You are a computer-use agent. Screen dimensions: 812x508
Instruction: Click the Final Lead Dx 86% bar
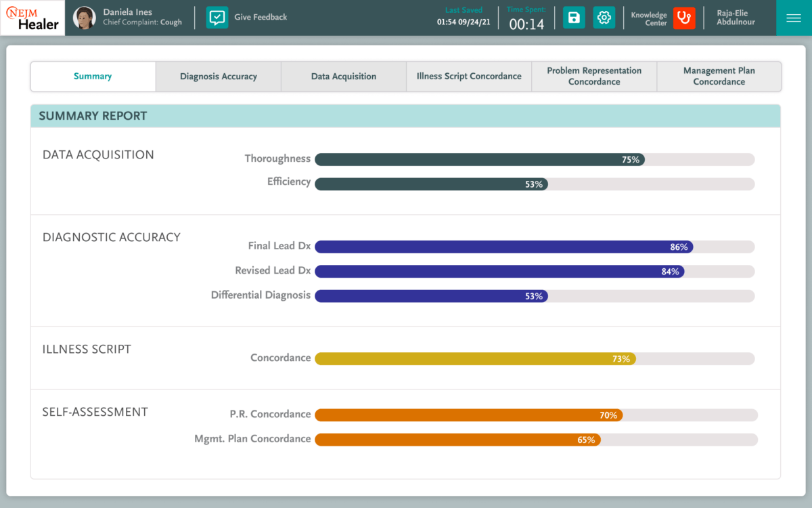503,247
